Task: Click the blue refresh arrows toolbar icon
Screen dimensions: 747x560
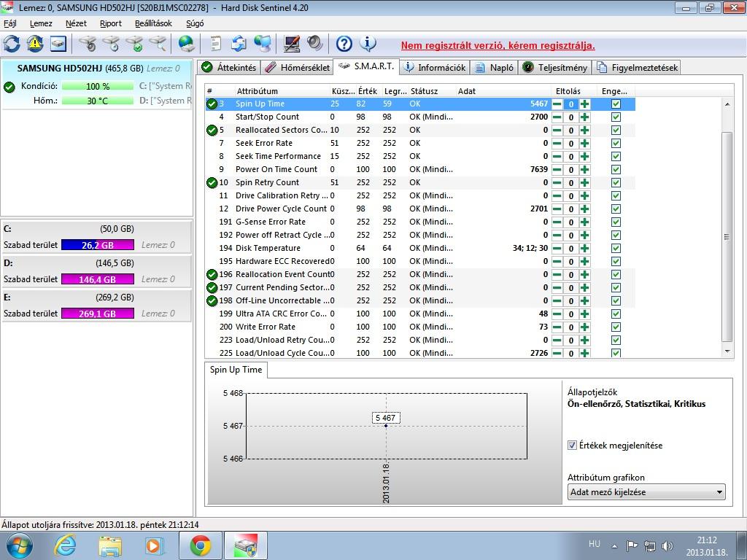Action: coord(12,44)
